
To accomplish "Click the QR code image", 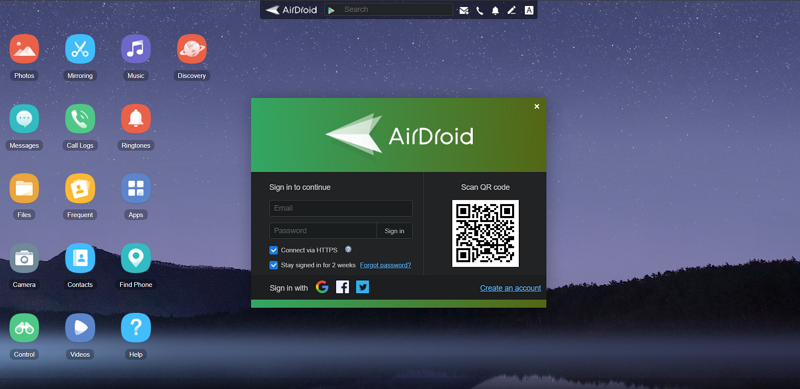I will (485, 233).
